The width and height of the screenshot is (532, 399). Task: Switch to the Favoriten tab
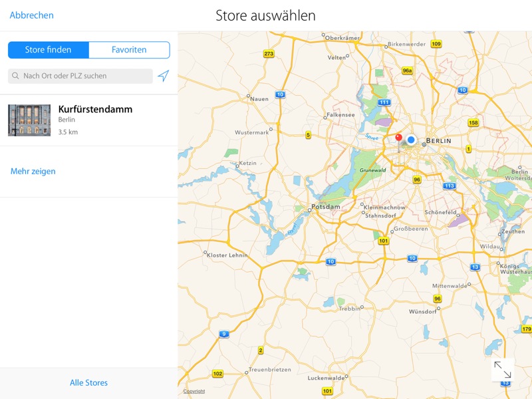click(x=129, y=50)
